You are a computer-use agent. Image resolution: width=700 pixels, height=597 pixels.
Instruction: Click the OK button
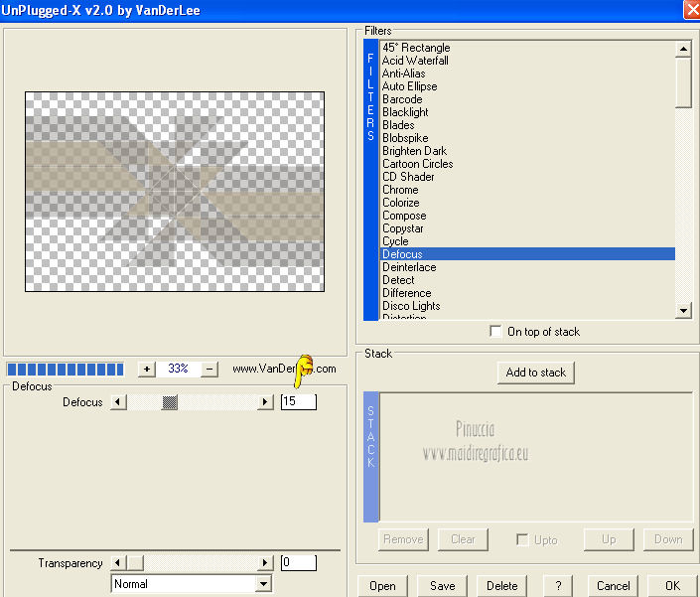tap(673, 586)
